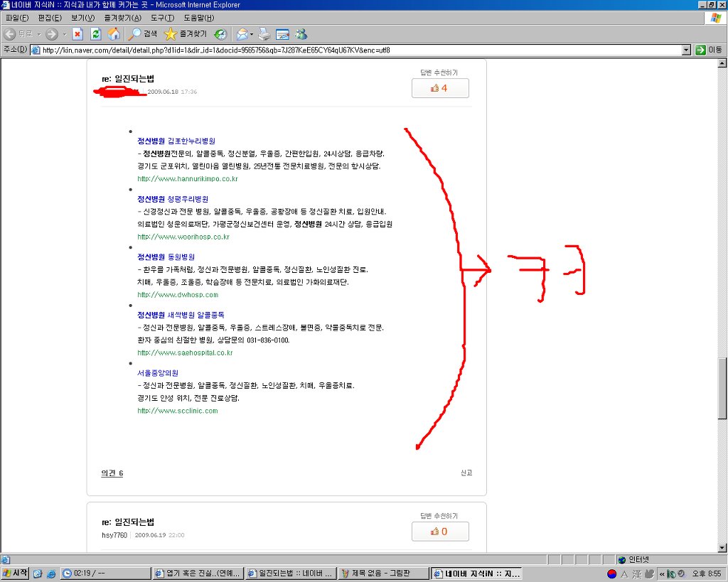Click the Windows logo throbber icon
Image resolution: width=728 pixels, height=582 pixels.
pyautogui.click(x=716, y=18)
